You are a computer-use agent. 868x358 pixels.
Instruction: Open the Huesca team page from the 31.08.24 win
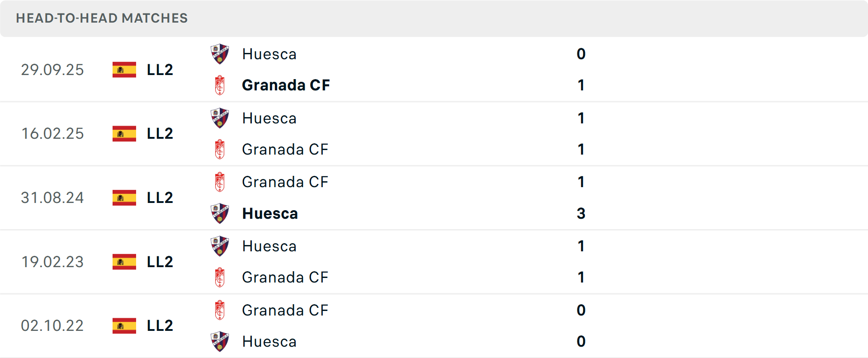(270, 213)
